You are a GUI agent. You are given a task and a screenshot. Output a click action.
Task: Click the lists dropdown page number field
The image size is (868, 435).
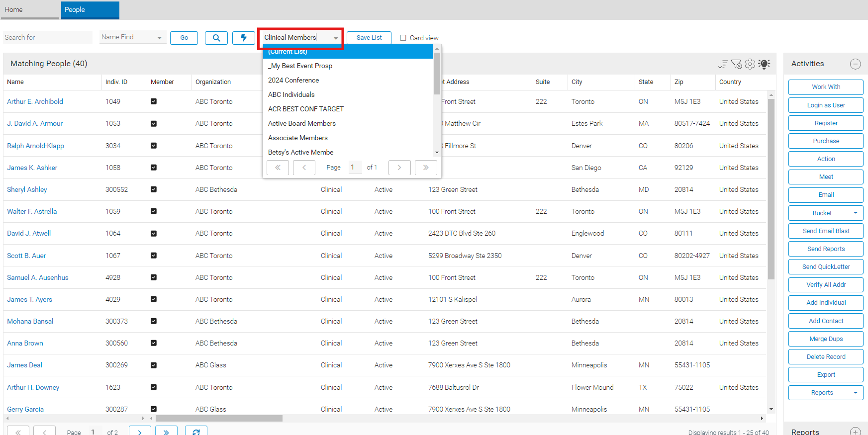point(355,168)
